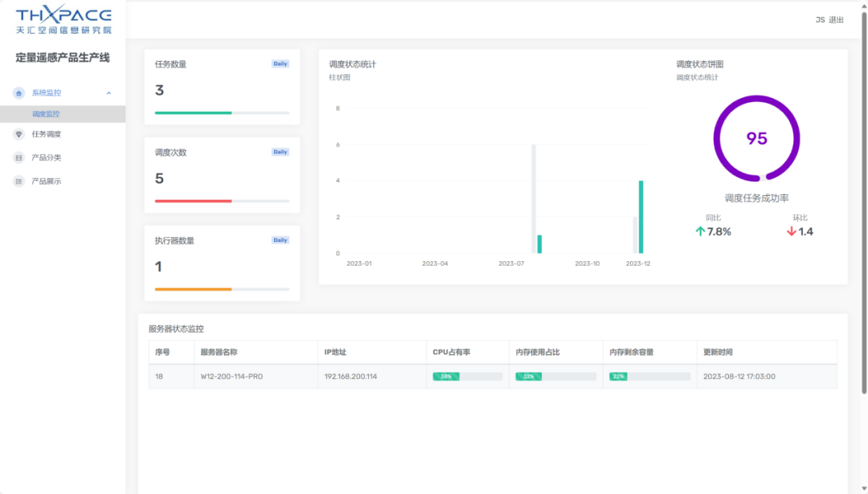Click the CPU占有率 progress bar
Screen dimensions: 868x494
(x=467, y=376)
